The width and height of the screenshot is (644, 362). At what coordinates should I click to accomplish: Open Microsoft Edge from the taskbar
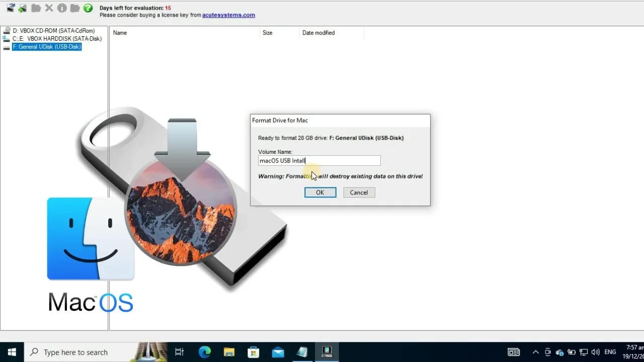click(204, 352)
